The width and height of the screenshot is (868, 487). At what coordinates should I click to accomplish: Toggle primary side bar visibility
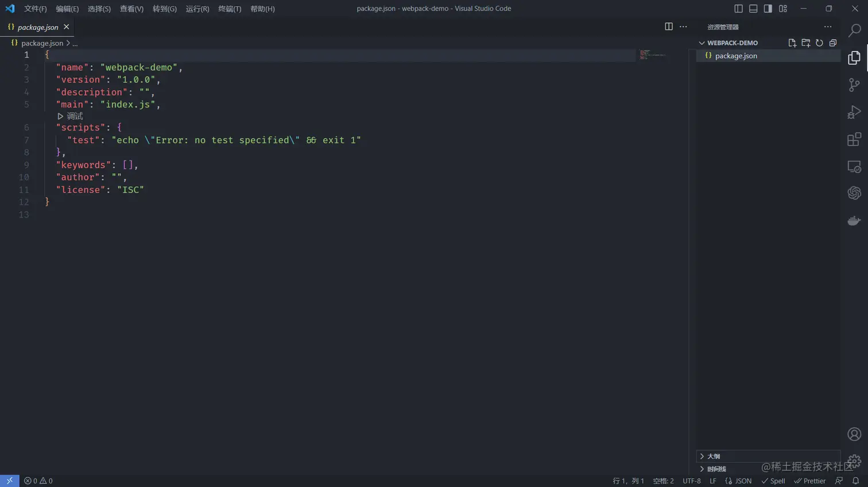click(739, 9)
